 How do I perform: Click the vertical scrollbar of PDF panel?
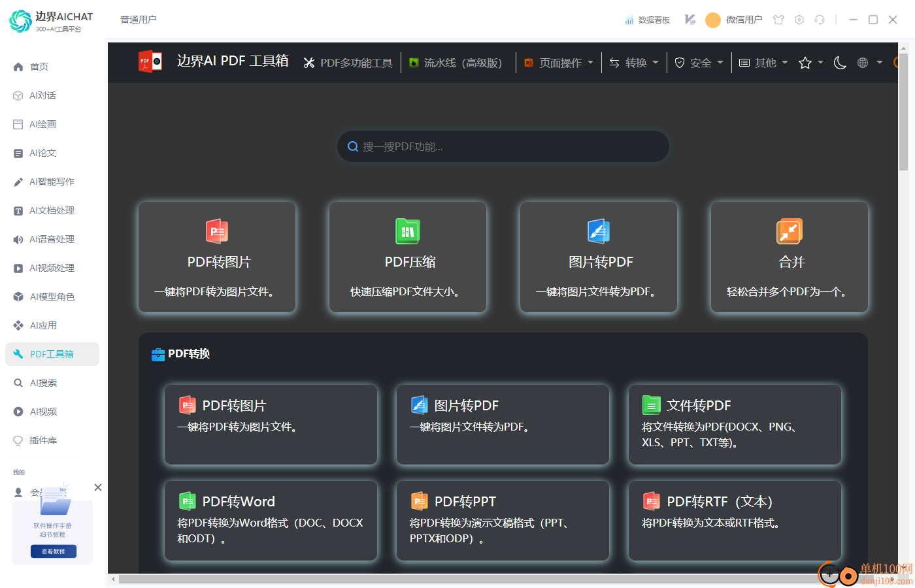[x=903, y=111]
